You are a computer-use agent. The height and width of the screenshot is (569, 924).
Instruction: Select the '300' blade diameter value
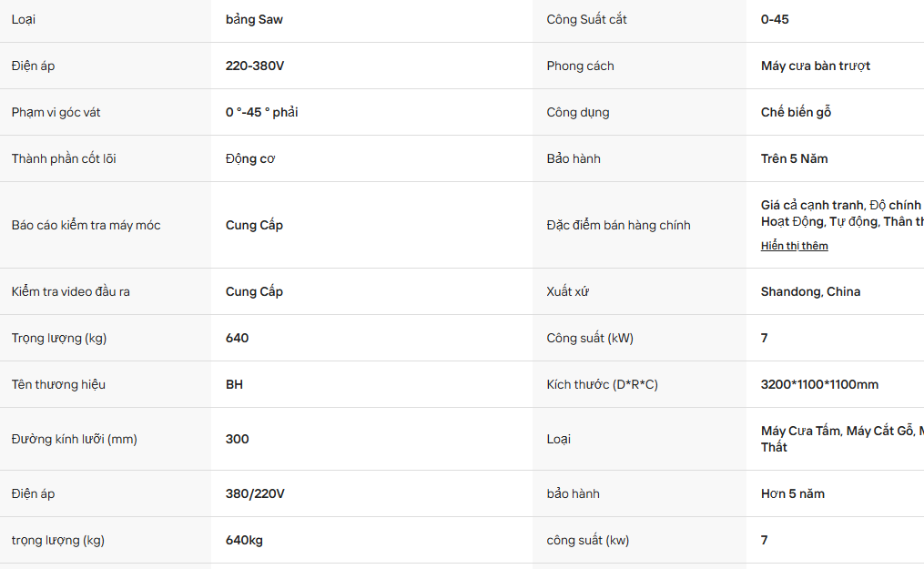pyautogui.click(x=237, y=440)
